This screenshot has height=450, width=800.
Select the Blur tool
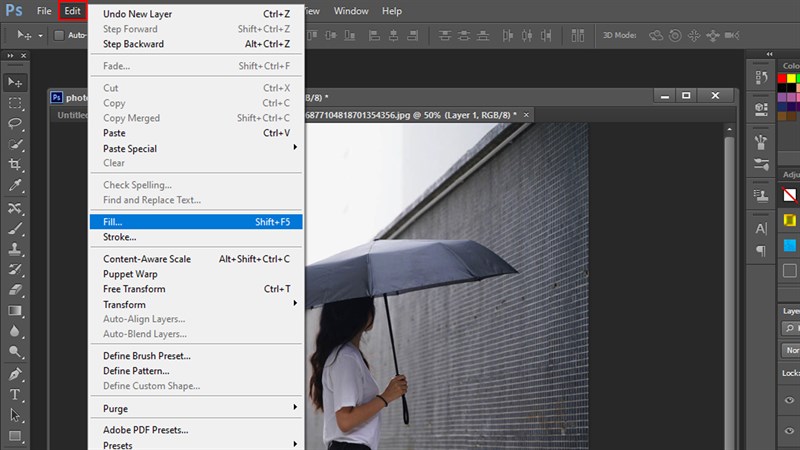point(15,331)
